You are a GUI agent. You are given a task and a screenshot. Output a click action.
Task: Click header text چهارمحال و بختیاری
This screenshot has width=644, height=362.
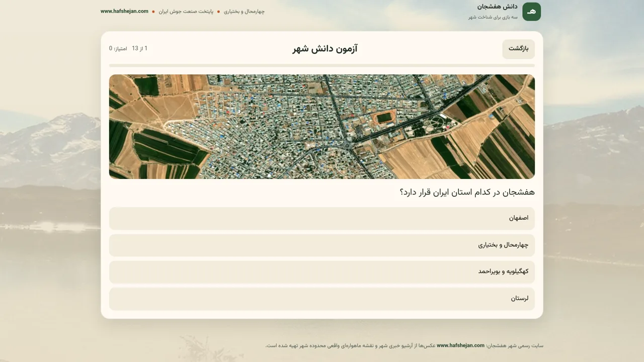244,12
